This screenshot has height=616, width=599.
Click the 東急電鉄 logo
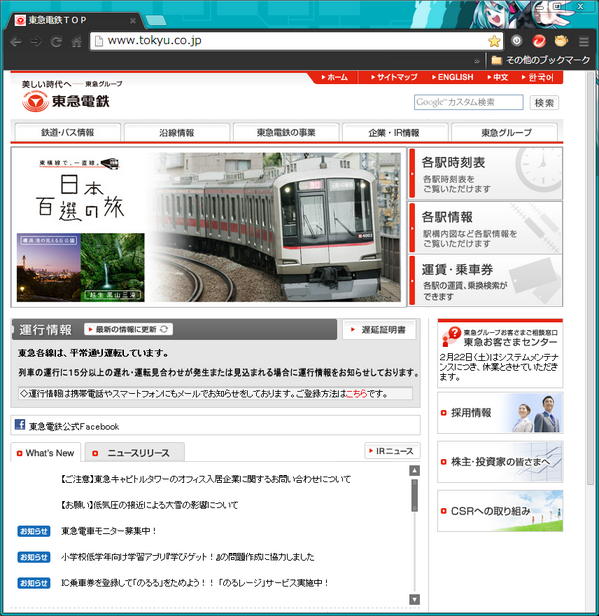pos(66,101)
